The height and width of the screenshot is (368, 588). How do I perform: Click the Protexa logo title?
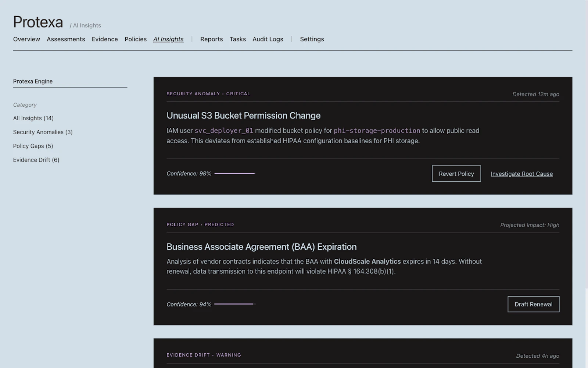point(38,22)
